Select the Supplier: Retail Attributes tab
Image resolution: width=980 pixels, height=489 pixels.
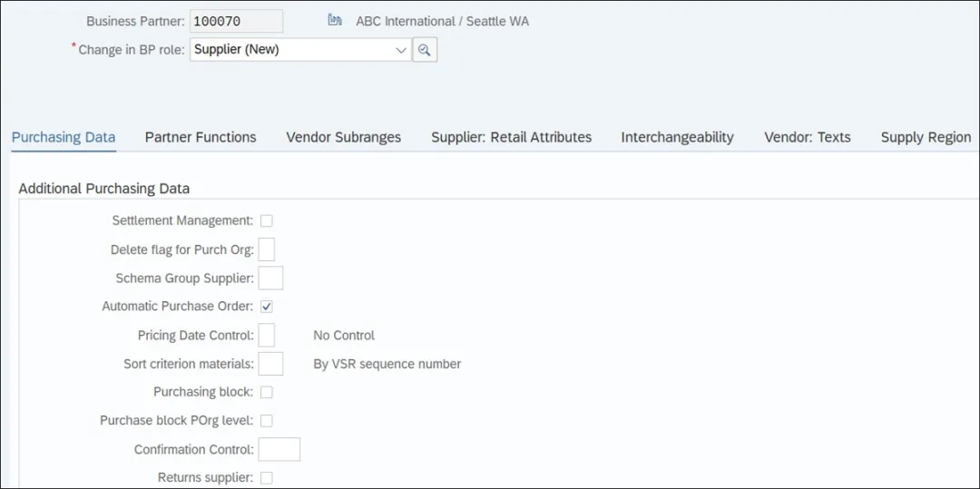(511, 137)
